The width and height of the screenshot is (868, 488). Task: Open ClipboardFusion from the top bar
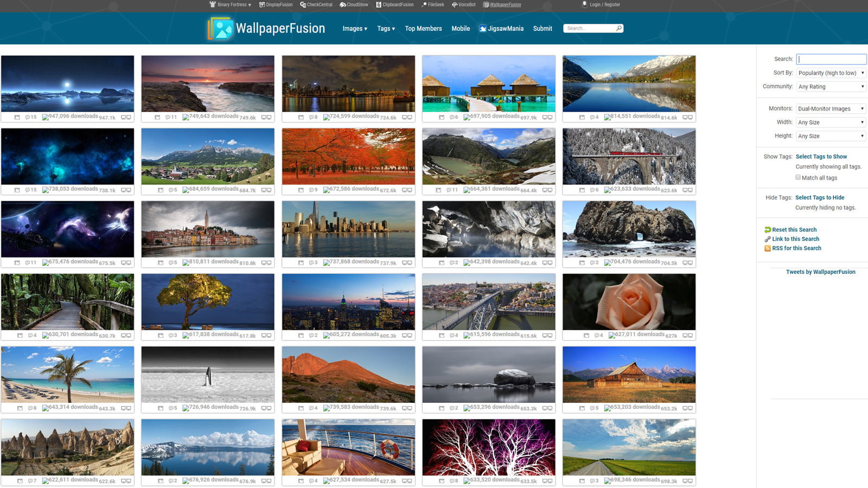394,5
